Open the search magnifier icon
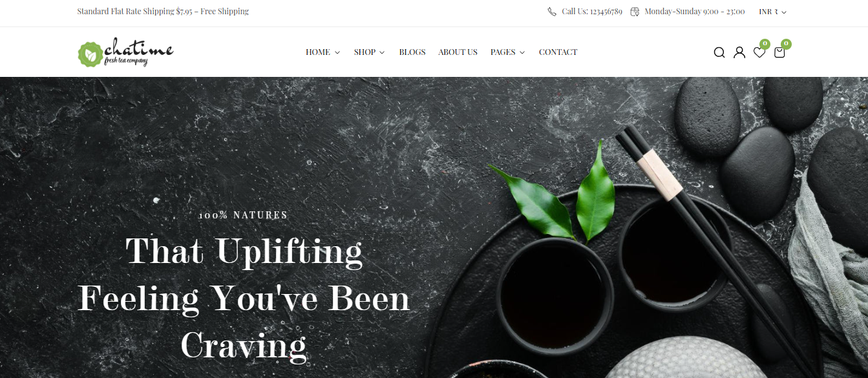868x378 pixels. click(x=719, y=52)
